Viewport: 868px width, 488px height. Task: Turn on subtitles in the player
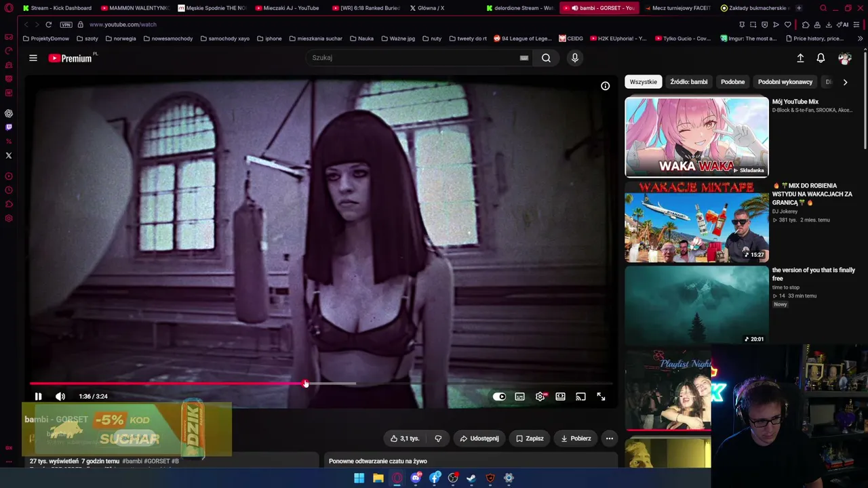point(519,396)
